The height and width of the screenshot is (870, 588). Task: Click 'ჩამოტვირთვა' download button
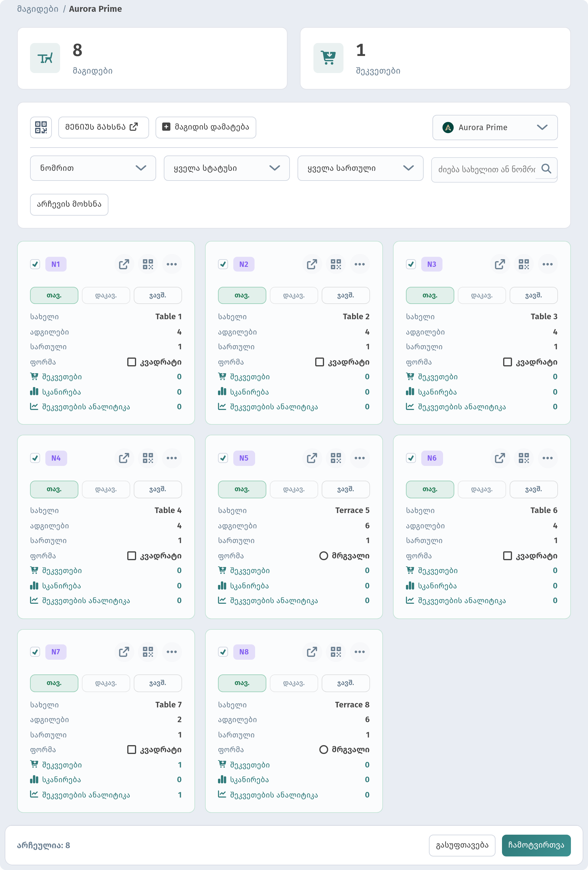point(536,845)
